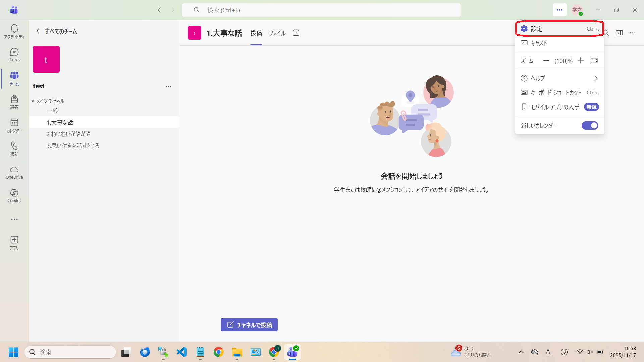Increase zoom with the plus button

click(581, 61)
